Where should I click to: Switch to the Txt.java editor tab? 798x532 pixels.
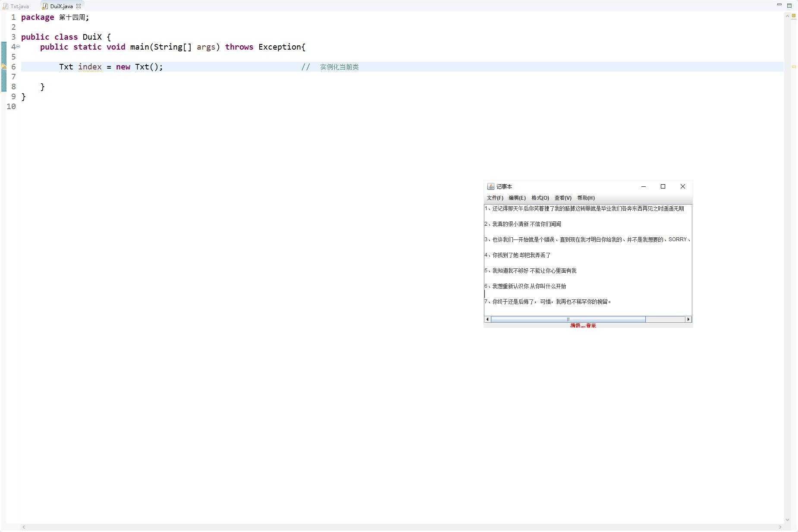click(16, 6)
